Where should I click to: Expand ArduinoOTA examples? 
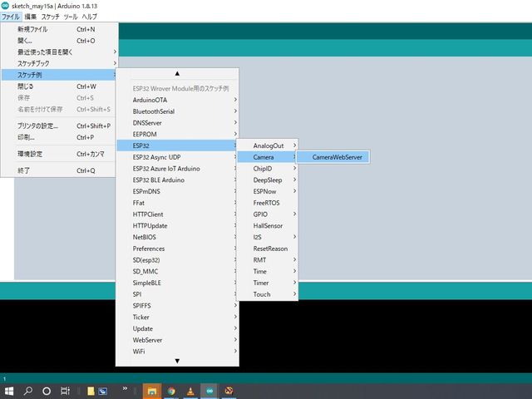pos(177,100)
